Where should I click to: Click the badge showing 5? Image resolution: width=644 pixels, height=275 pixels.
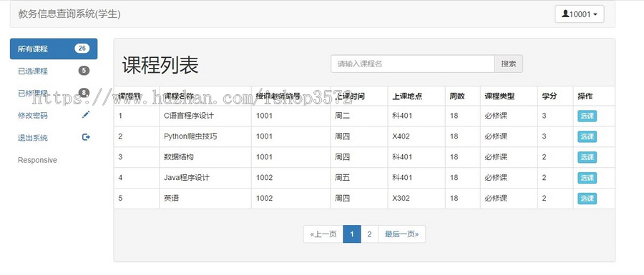click(x=84, y=71)
